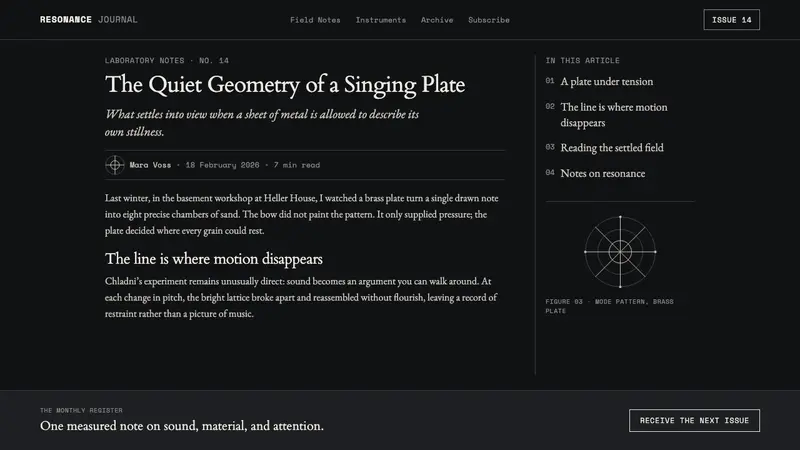
Task: Click the heading 'The line is where motion disappears'
Action: (x=214, y=259)
